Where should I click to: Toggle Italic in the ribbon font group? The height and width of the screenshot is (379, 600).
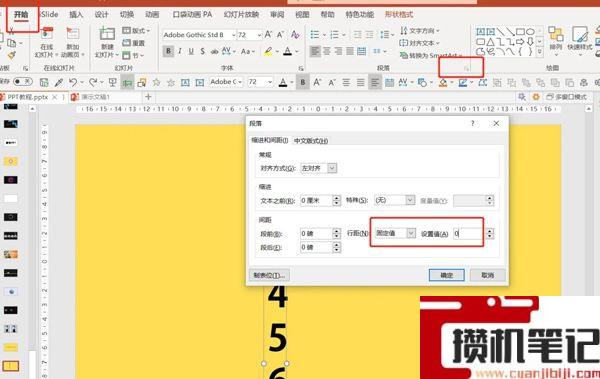point(179,51)
